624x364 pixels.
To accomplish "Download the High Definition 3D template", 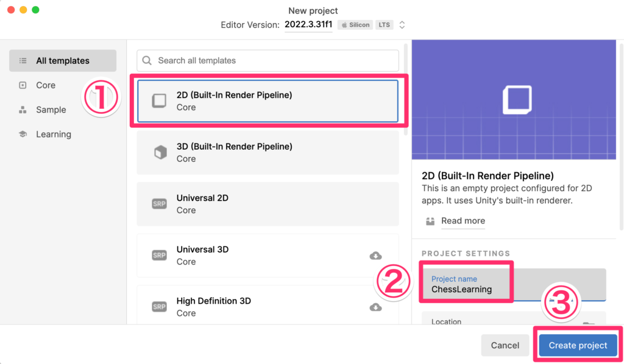I will [x=376, y=307].
